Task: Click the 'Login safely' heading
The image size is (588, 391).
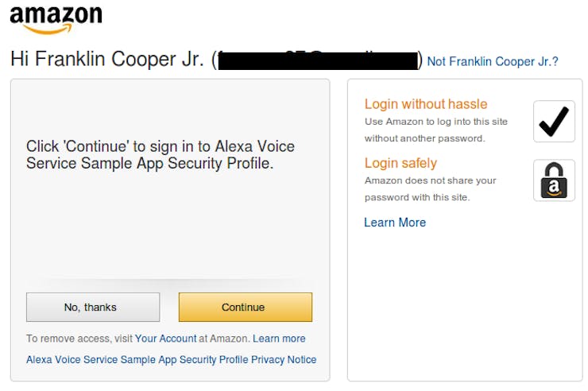Action: [400, 163]
